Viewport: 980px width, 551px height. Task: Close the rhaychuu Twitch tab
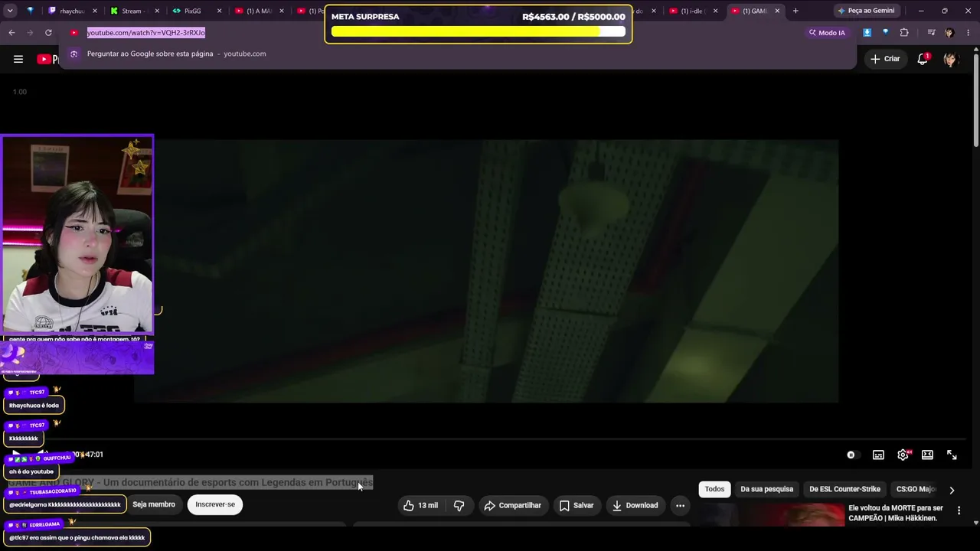pos(95,11)
